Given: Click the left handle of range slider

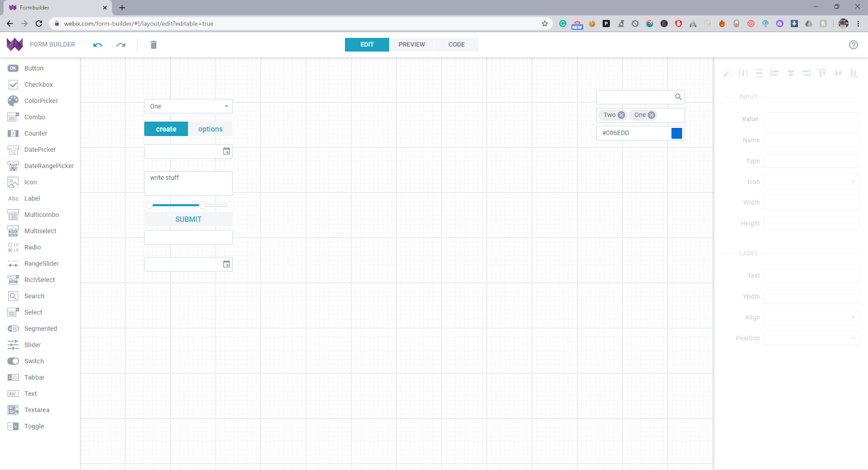Looking at the screenshot, I should tap(149, 205).
